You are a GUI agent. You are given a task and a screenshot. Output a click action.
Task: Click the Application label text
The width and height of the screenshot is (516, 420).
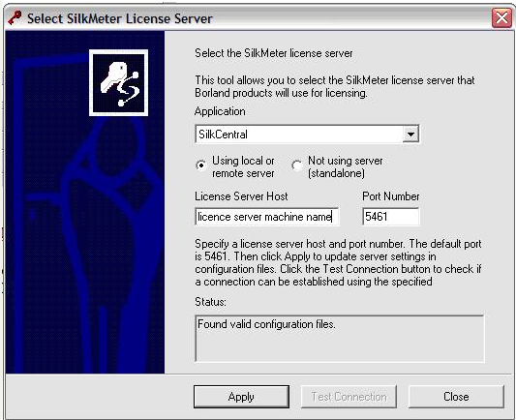coord(220,111)
